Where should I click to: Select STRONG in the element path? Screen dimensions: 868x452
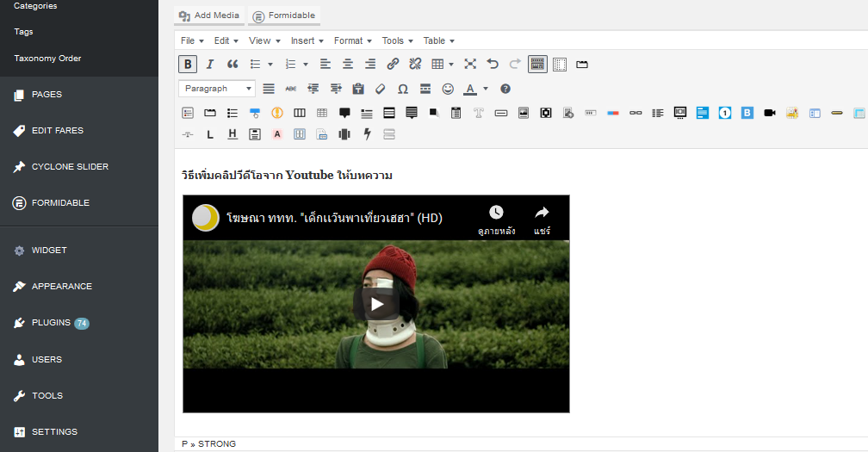pos(217,443)
